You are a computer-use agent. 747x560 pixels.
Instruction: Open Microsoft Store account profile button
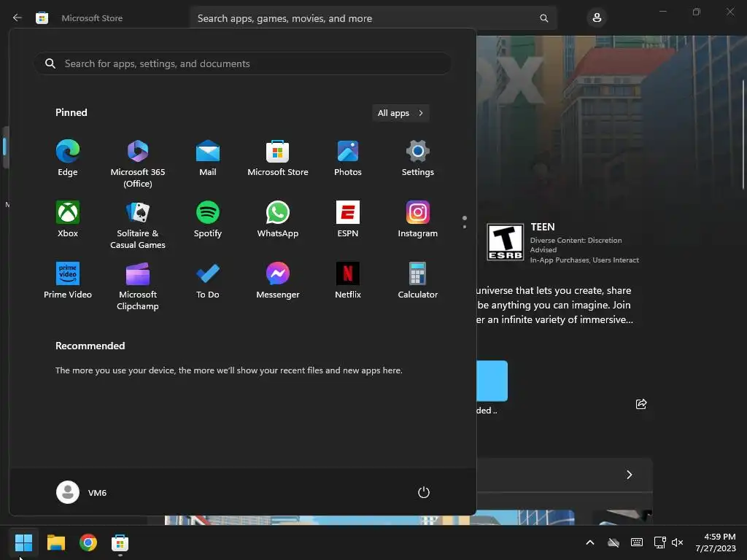pos(597,18)
